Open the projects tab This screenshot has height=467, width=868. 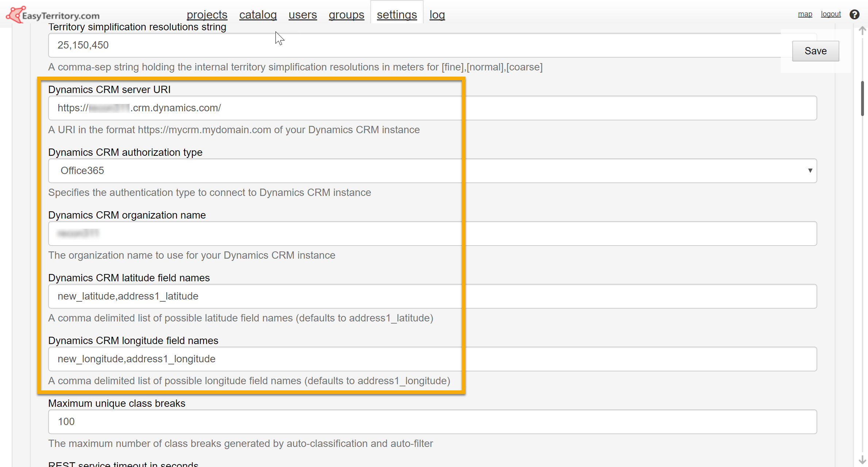(207, 15)
